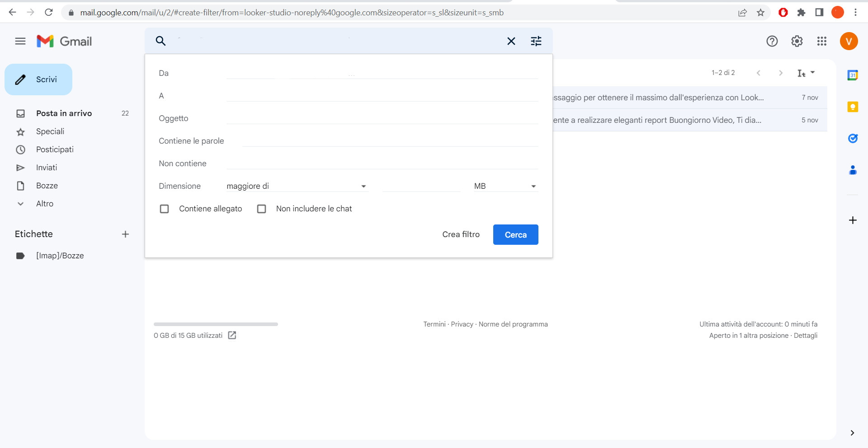This screenshot has width=868, height=448.
Task: Click the blue Cerca button
Action: [x=515, y=234]
